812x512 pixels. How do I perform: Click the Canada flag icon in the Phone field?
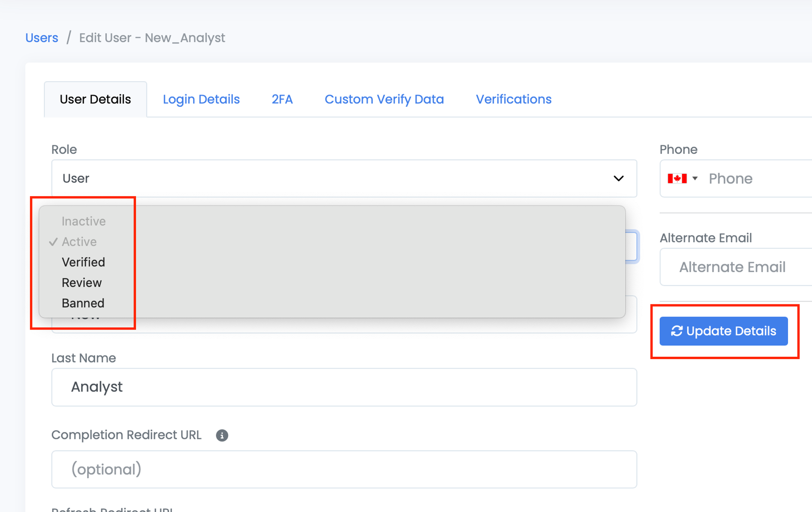pyautogui.click(x=677, y=178)
